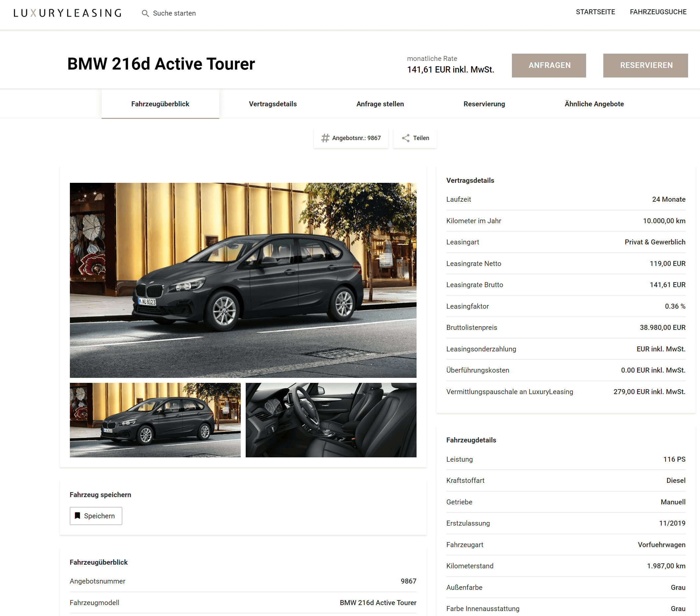700x616 pixels.
Task: Click the Fahrzeug speichern heading
Action: tap(100, 495)
